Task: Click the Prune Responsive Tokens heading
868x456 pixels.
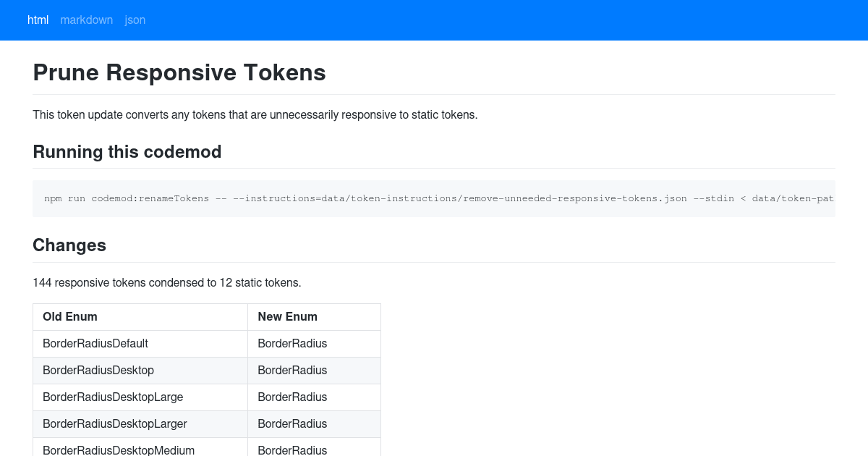Action: pyautogui.click(x=179, y=72)
